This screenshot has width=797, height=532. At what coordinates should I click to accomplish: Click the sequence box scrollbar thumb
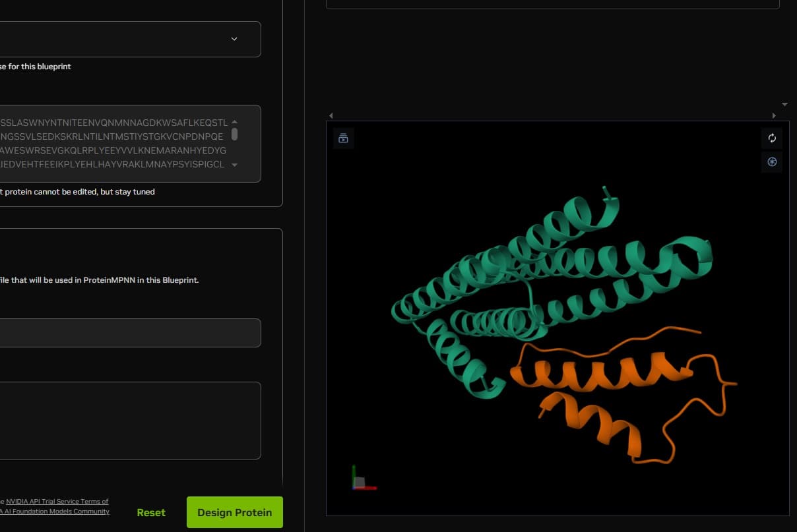tap(234, 134)
